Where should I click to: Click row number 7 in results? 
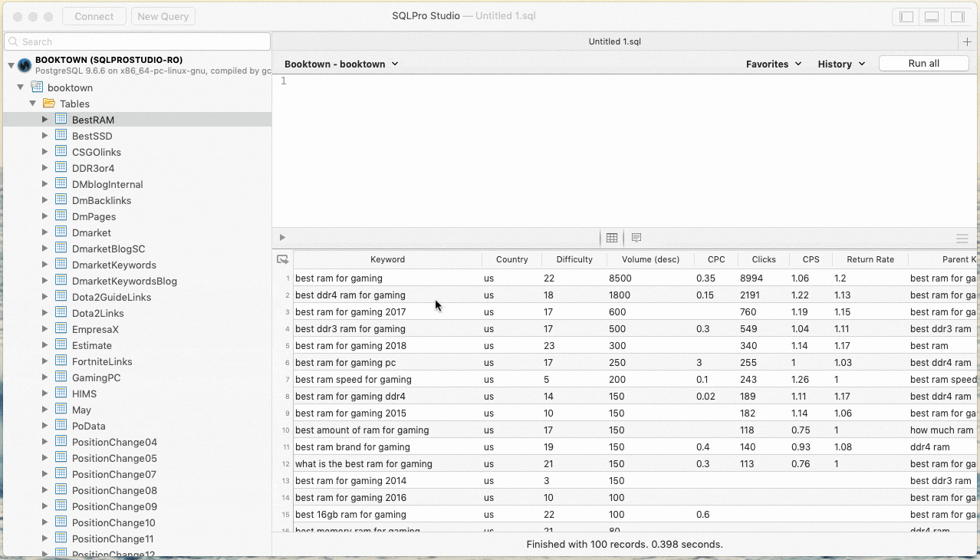(x=288, y=380)
